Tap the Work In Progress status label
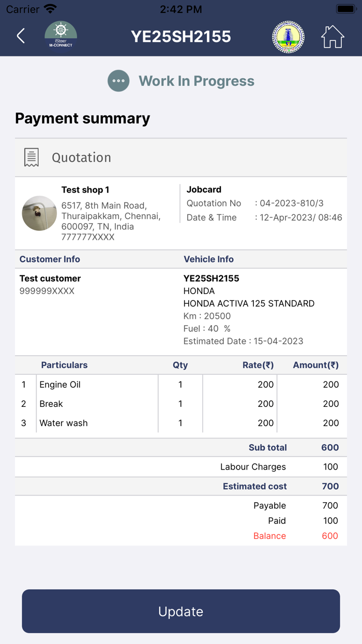 click(x=197, y=81)
